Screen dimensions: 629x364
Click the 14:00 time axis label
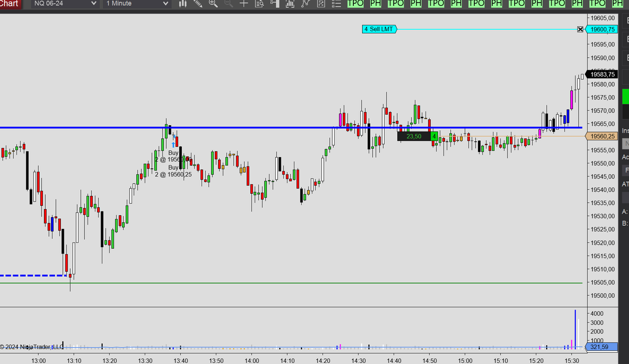[252, 360]
